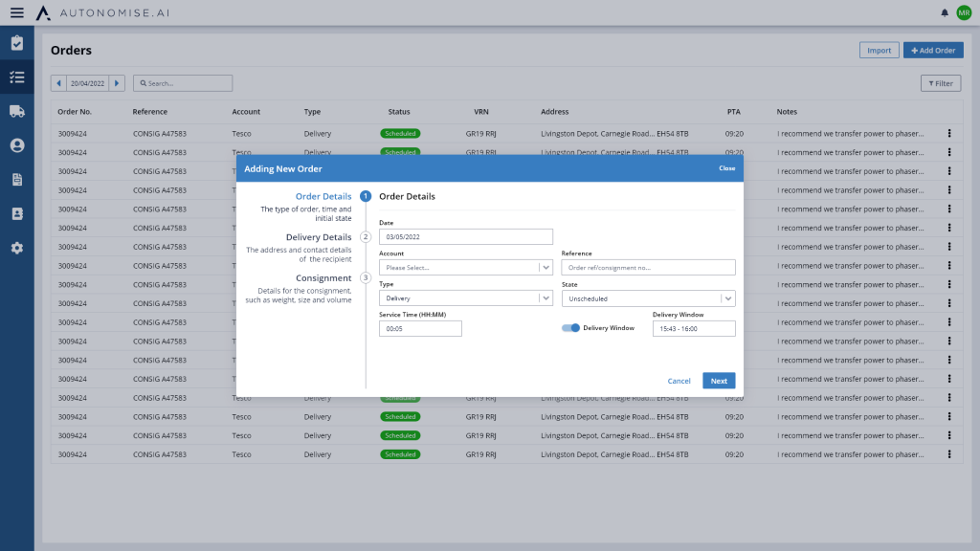Image resolution: width=980 pixels, height=551 pixels.
Task: Click the user profile sidebar icon
Action: pos(16,145)
